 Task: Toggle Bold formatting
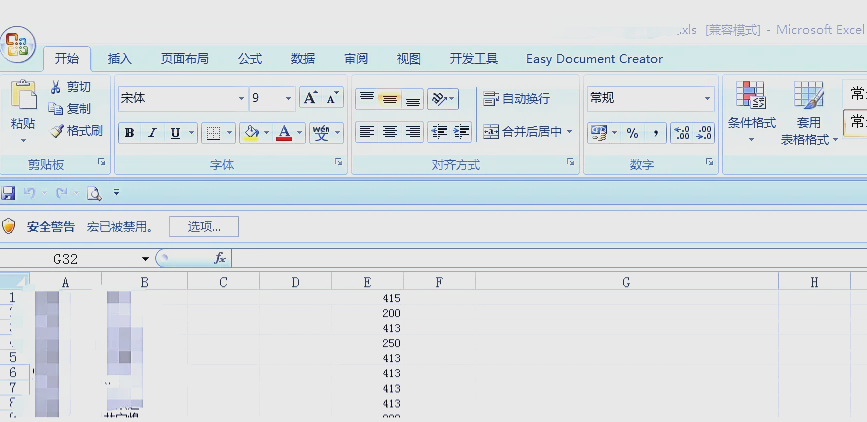[x=130, y=133]
